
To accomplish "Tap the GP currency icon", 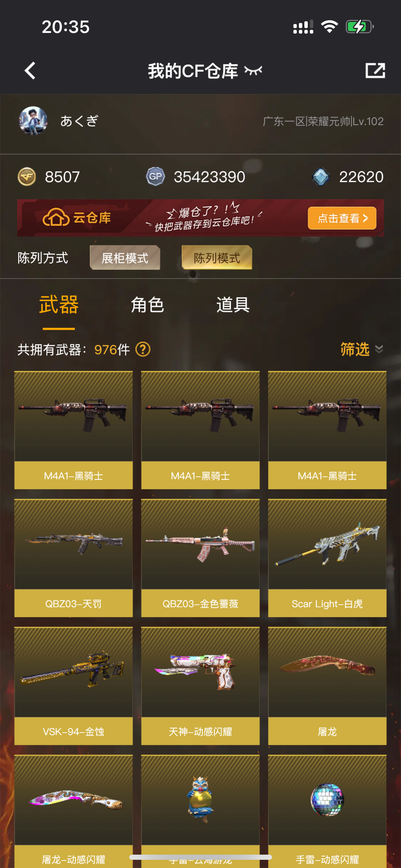I will [x=155, y=177].
